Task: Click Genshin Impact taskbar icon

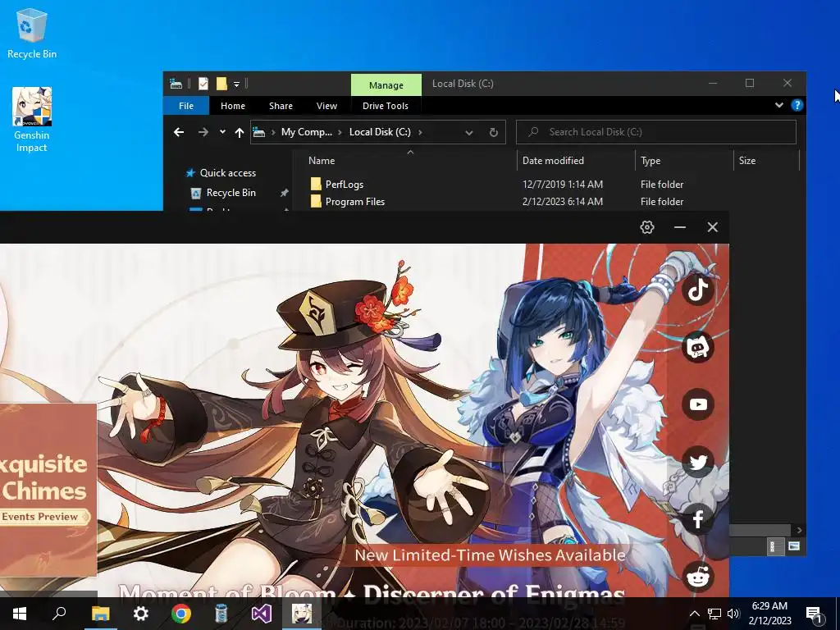Action: tap(302, 614)
